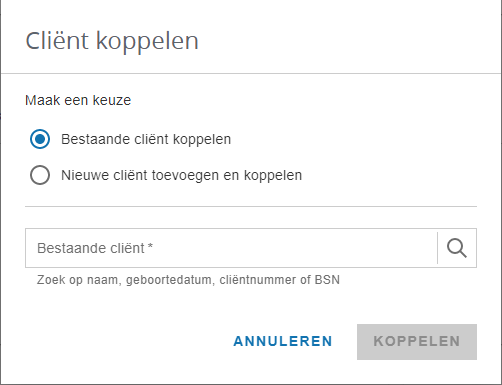Click the hint text 'Zoek op naam, geboortedatum'
This screenshot has height=385, width=502.
pyautogui.click(x=124, y=280)
